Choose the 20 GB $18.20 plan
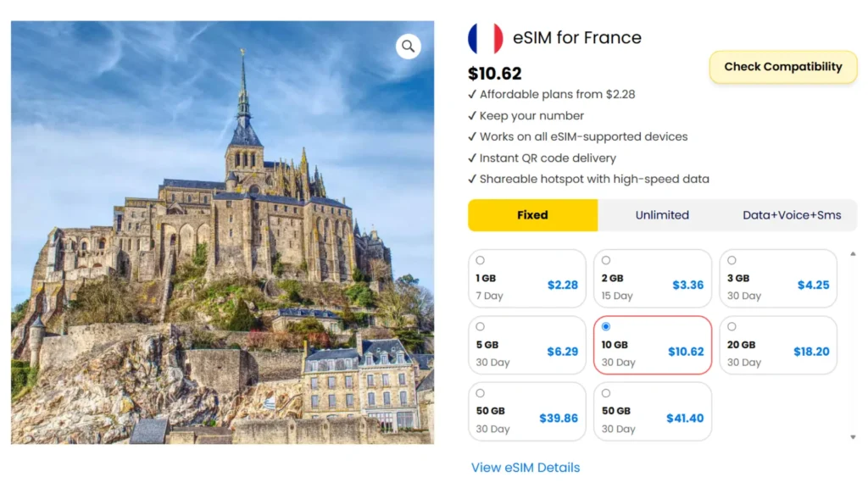Viewport: 868px width, 488px height. click(777, 345)
